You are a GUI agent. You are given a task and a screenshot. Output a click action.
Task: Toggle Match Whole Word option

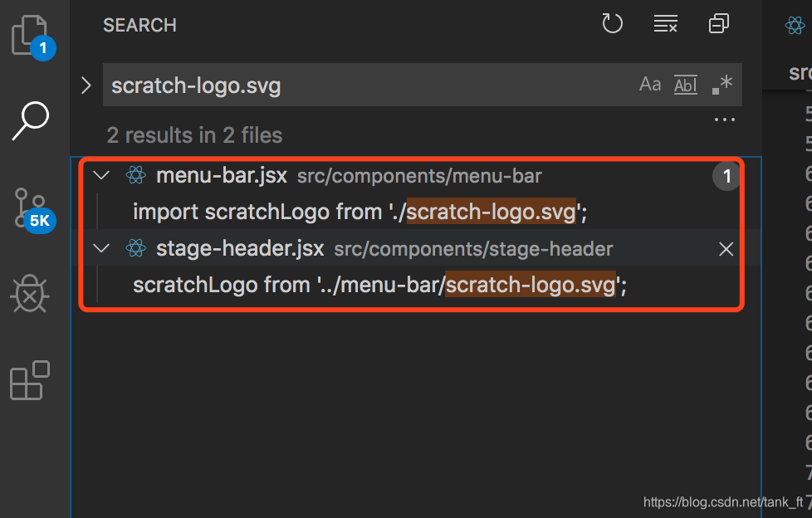click(686, 85)
